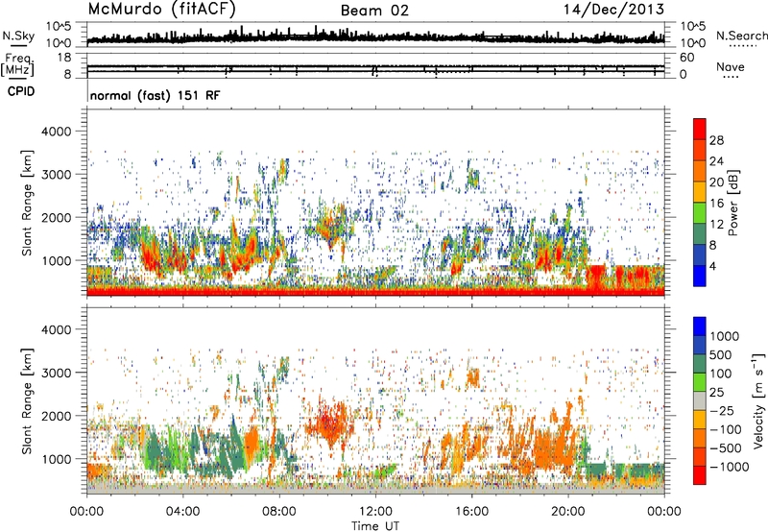Viewport: 768px width, 532px height.
Task: Click the "CPID" row label
Action: (20, 91)
